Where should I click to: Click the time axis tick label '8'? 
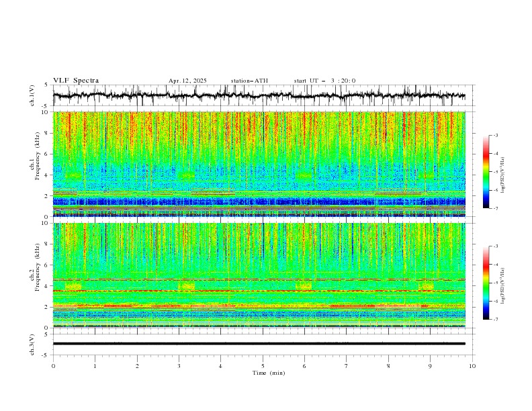click(x=388, y=366)
